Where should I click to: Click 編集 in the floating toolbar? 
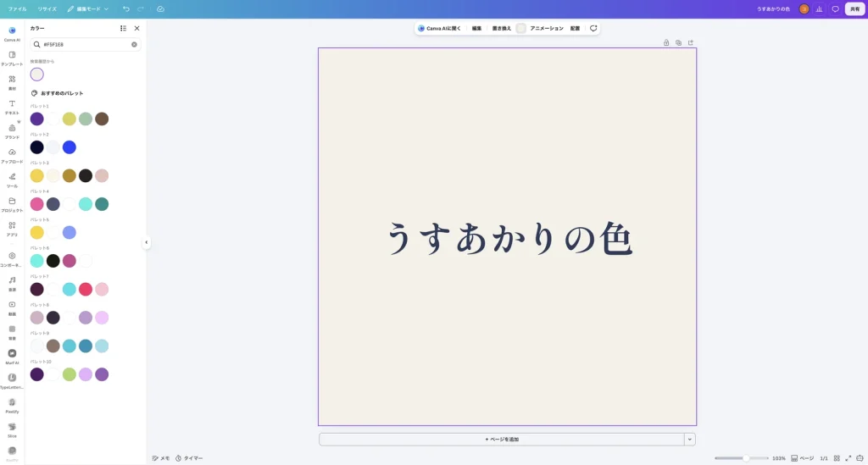tap(476, 28)
